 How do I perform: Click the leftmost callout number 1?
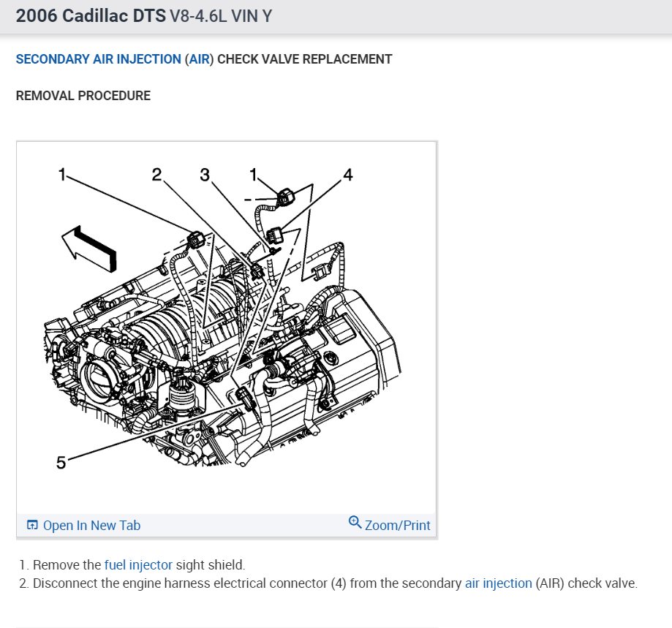[x=62, y=174]
